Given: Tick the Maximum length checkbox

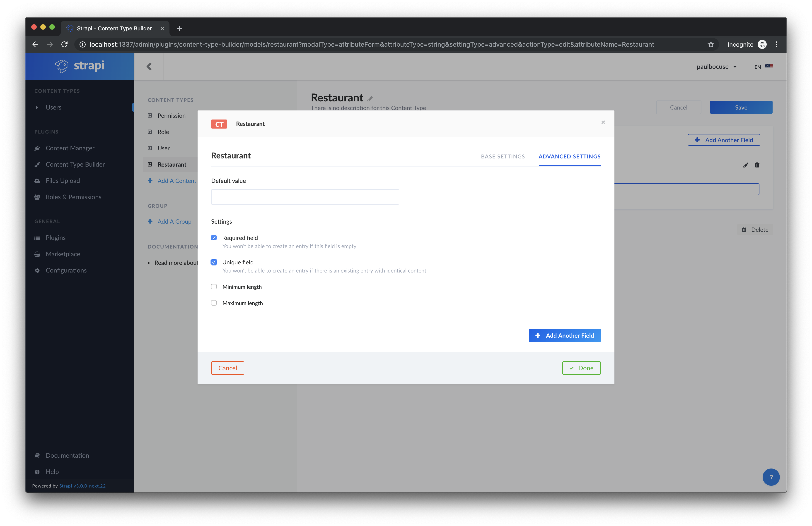Looking at the screenshot, I should coord(214,303).
